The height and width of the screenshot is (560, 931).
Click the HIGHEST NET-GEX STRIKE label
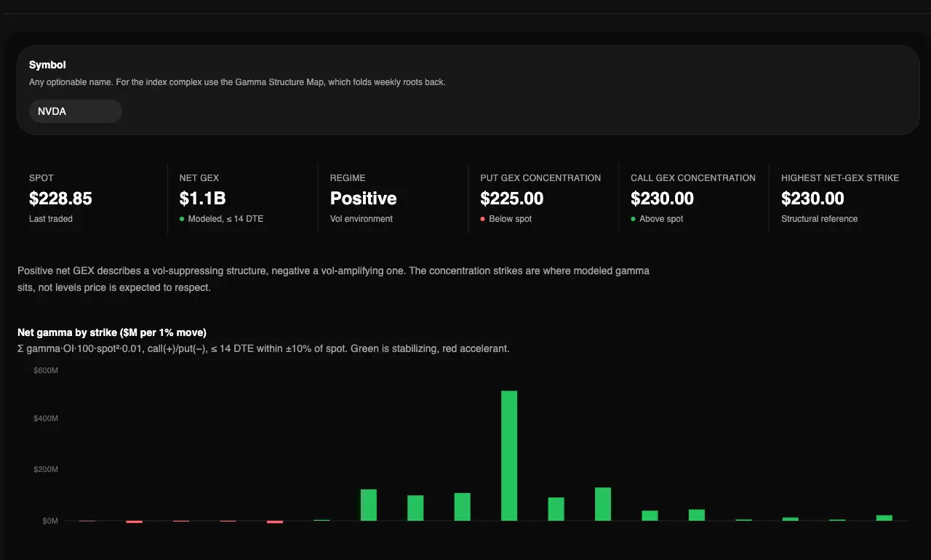840,178
